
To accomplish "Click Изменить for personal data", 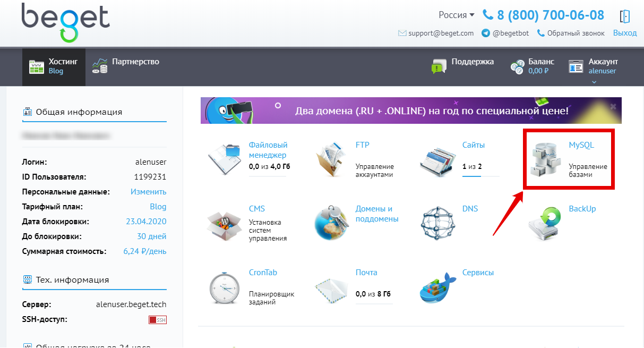I will 149,192.
